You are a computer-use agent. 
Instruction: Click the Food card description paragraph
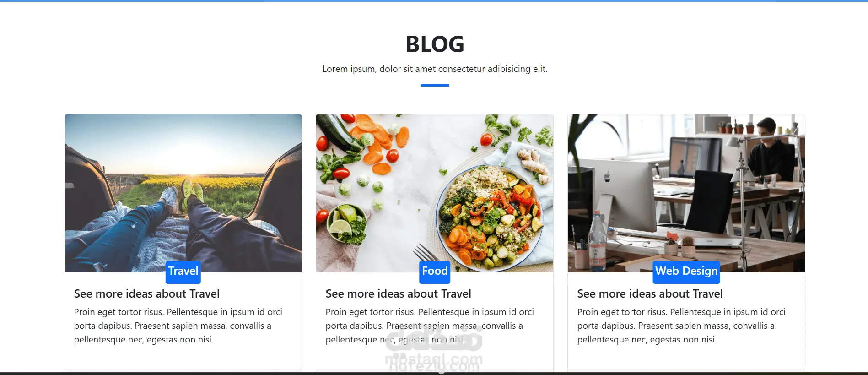coord(430,326)
